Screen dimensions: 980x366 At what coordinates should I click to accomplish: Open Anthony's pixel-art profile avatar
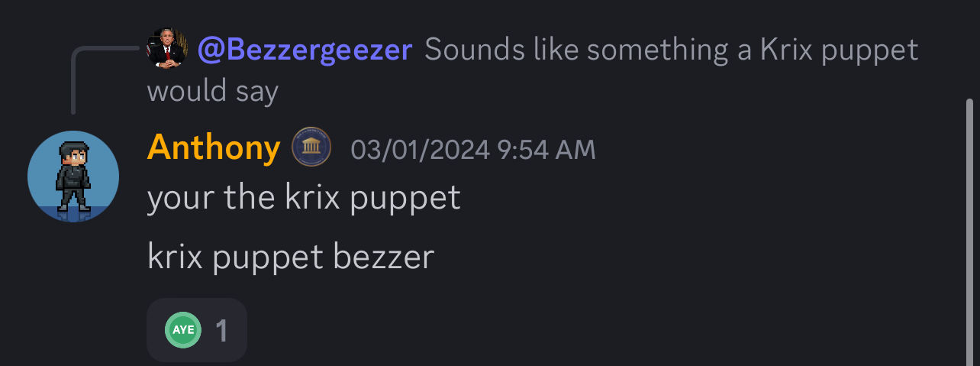(73, 177)
